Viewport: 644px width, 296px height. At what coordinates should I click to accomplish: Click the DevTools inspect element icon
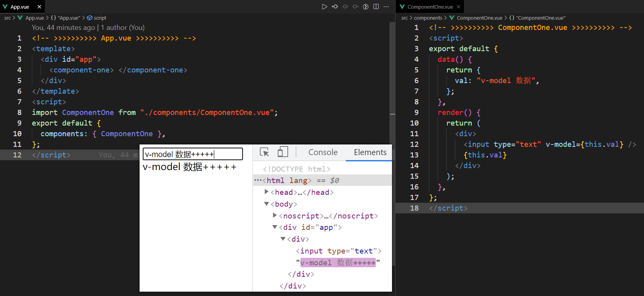pyautogui.click(x=264, y=152)
